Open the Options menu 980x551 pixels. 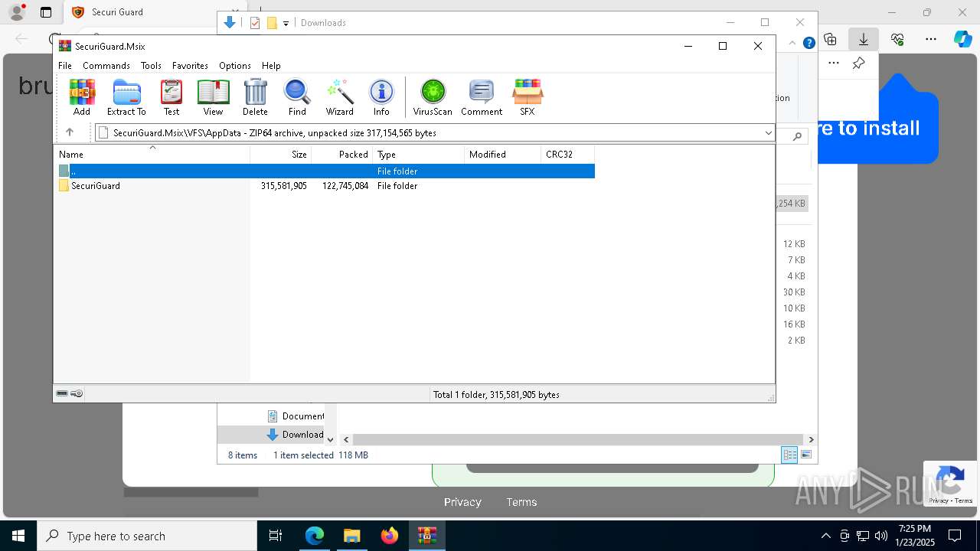coord(235,66)
